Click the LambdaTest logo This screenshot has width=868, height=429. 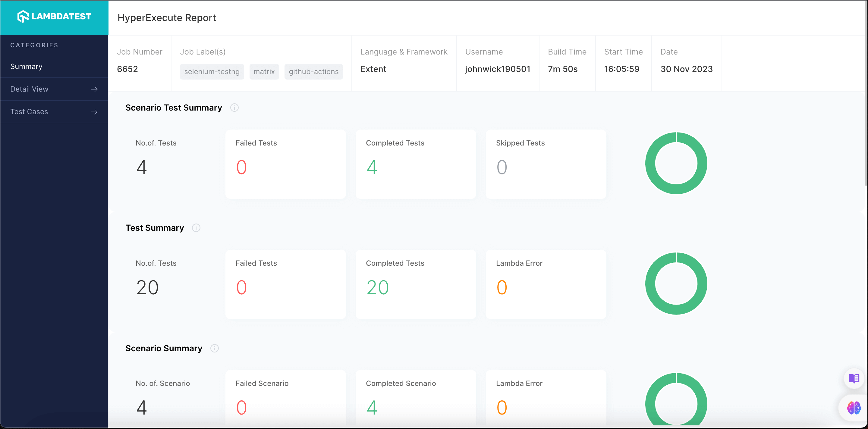click(54, 16)
